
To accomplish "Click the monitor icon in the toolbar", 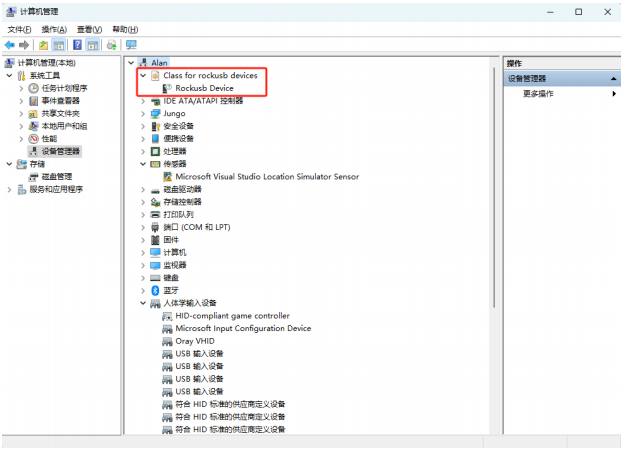I will 131,45.
